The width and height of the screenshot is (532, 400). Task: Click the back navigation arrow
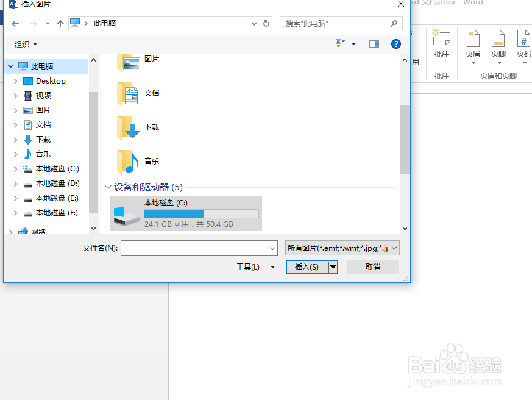click(15, 23)
